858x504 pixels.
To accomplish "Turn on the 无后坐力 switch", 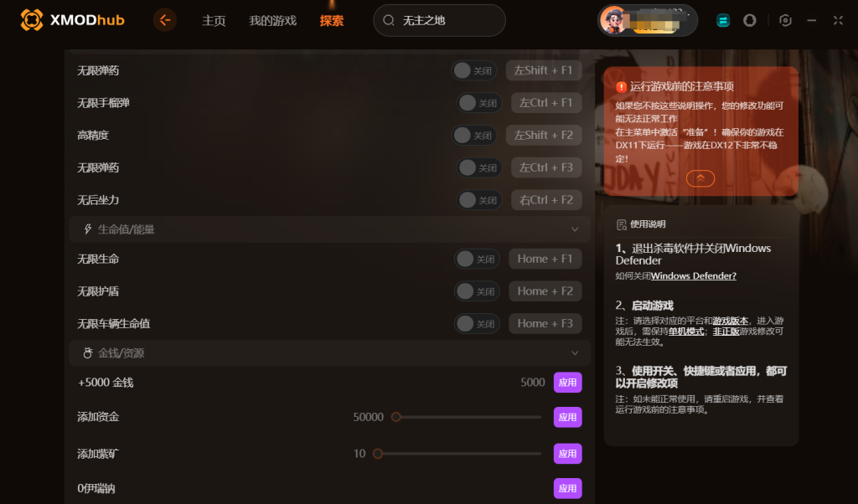I will [x=479, y=200].
